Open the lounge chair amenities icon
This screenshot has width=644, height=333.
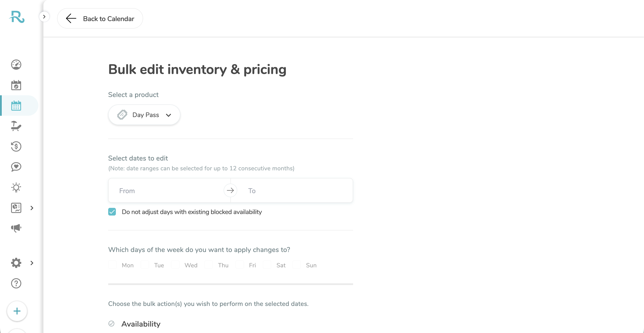click(16, 126)
